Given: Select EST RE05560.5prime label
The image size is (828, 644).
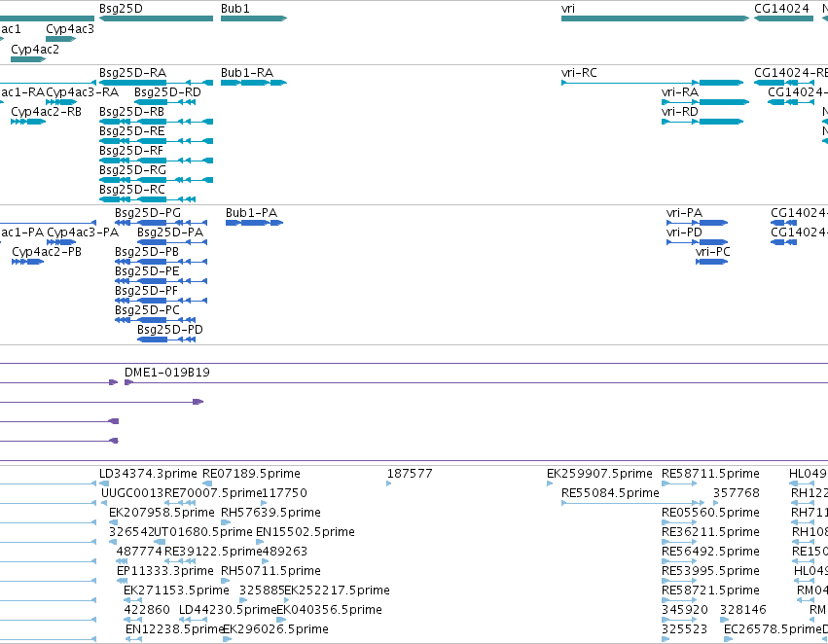Looking at the screenshot, I should (711, 513).
